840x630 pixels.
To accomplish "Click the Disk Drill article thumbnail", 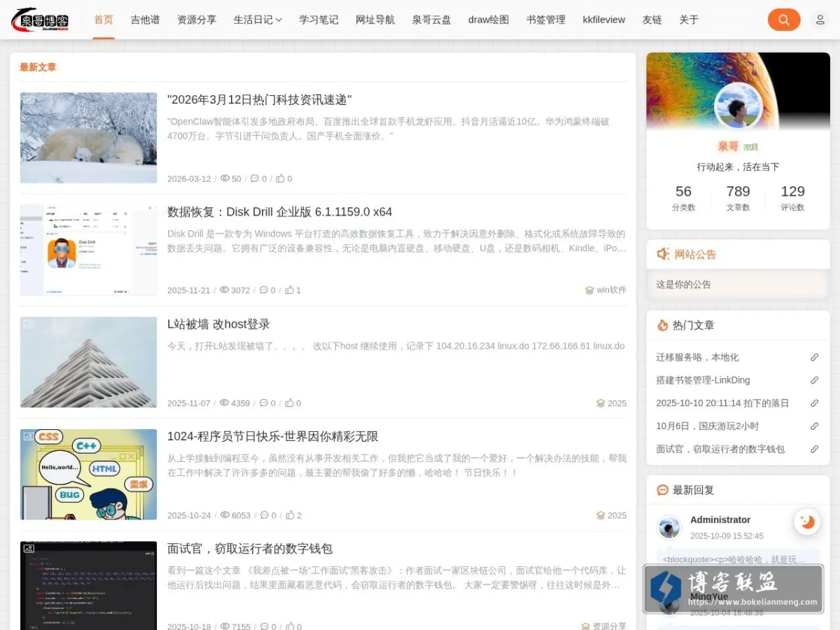I will 88,250.
